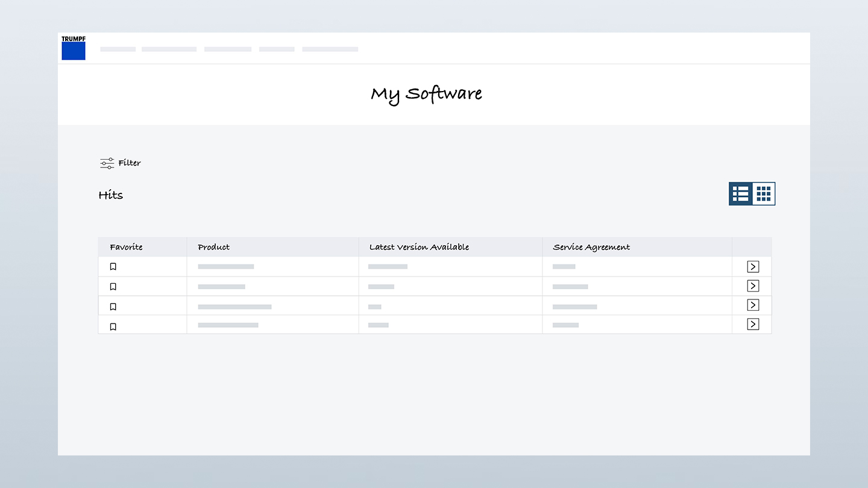Open the last navigation item in header

click(x=330, y=49)
